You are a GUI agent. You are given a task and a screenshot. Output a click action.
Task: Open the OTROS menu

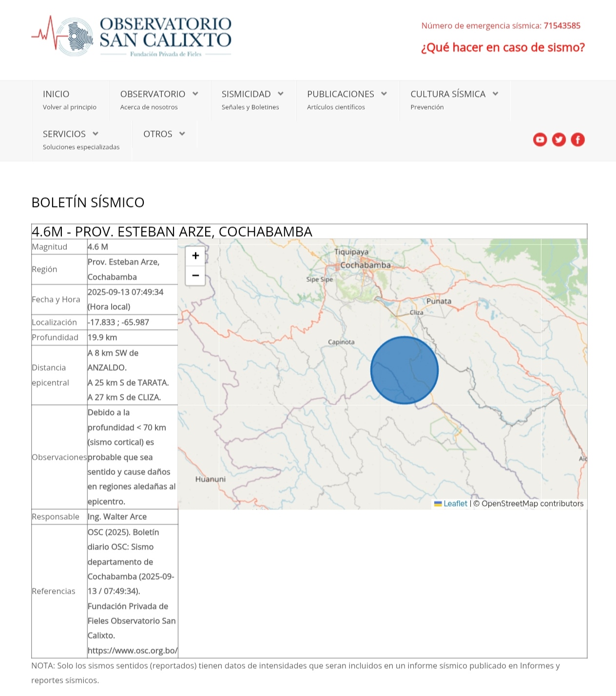click(164, 134)
